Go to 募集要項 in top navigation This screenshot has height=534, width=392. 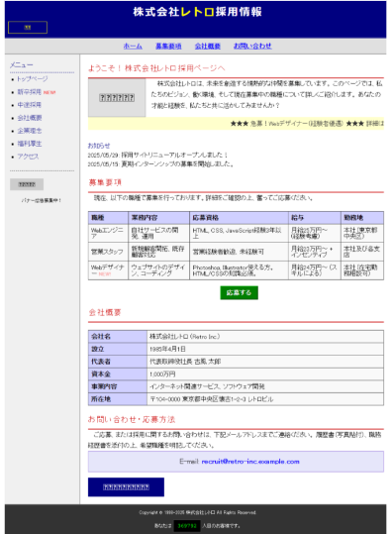coord(168,46)
